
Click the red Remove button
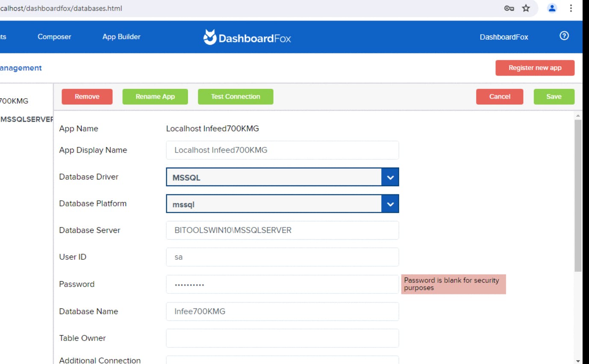(87, 97)
